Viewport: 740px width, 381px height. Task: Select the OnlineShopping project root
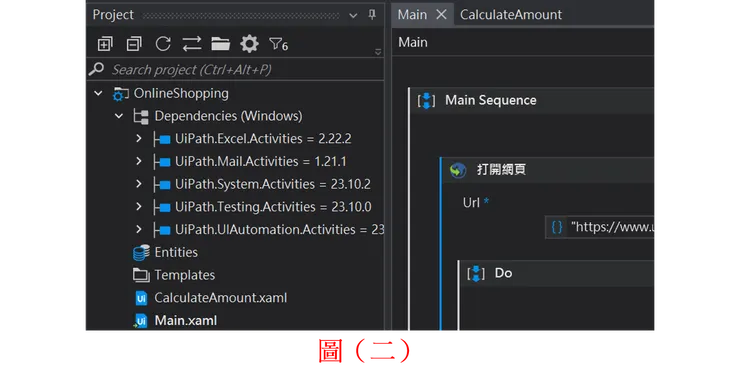[x=181, y=93]
